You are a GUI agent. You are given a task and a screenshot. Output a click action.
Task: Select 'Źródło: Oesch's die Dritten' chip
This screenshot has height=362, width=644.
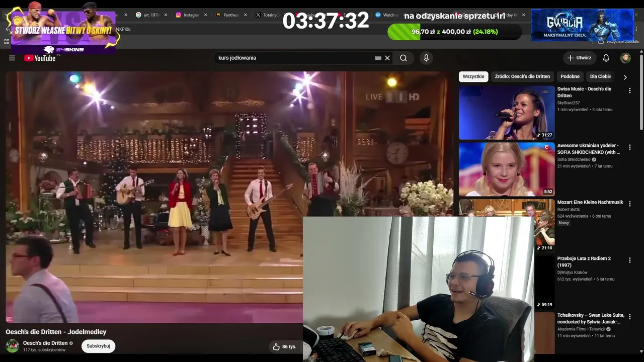tap(522, 76)
